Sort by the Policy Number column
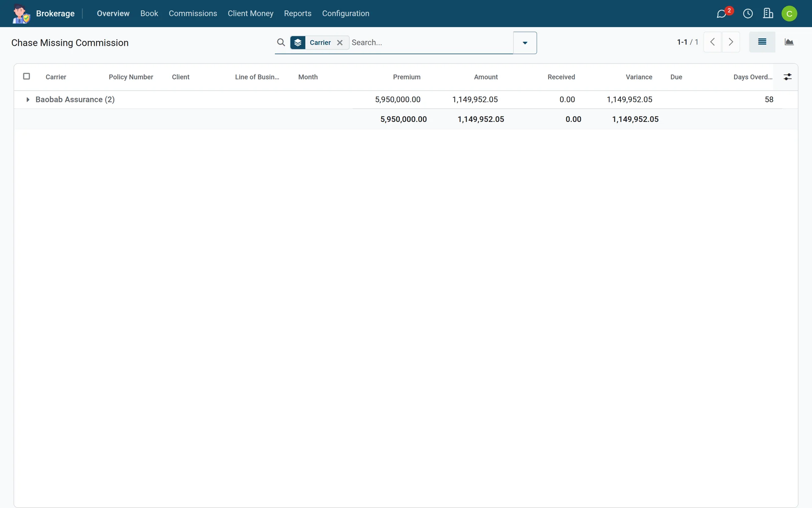The image size is (812, 508). [131, 77]
